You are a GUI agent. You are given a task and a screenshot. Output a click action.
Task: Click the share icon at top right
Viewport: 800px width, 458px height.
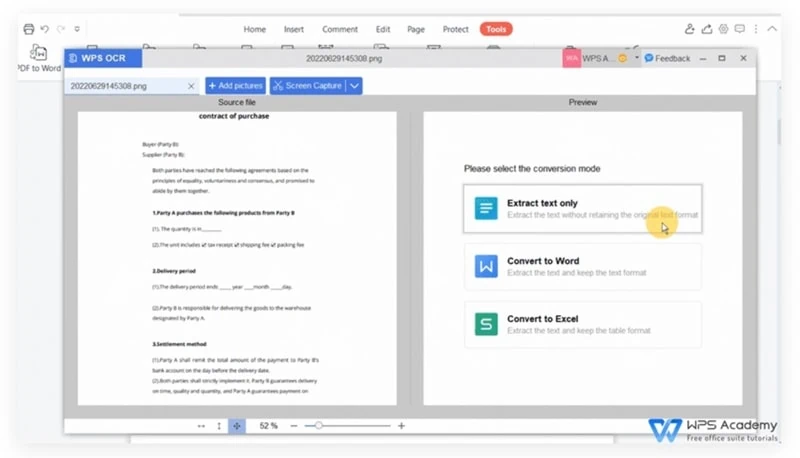pos(709,29)
